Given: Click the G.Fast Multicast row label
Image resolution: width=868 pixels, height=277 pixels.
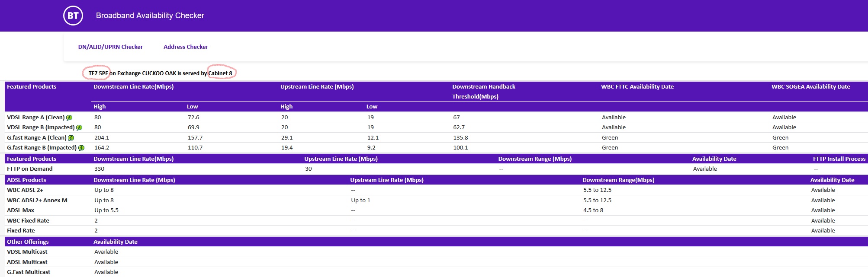Looking at the screenshot, I should [29, 272].
